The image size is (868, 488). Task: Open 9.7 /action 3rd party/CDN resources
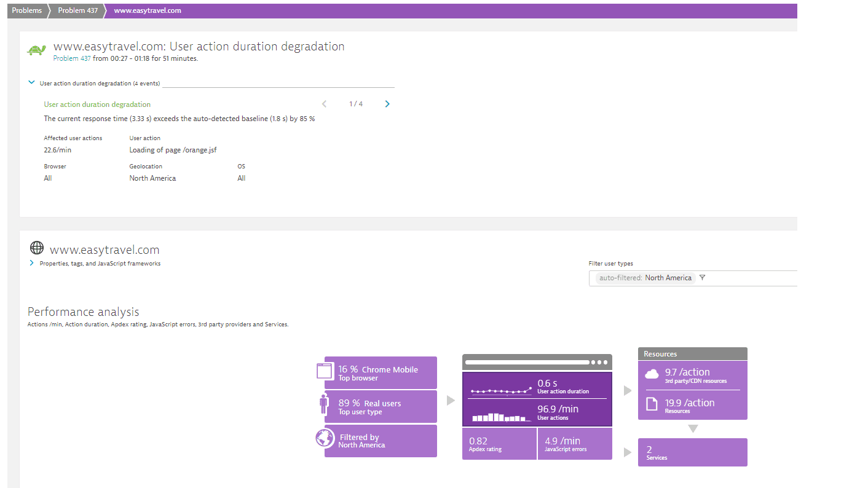click(693, 376)
